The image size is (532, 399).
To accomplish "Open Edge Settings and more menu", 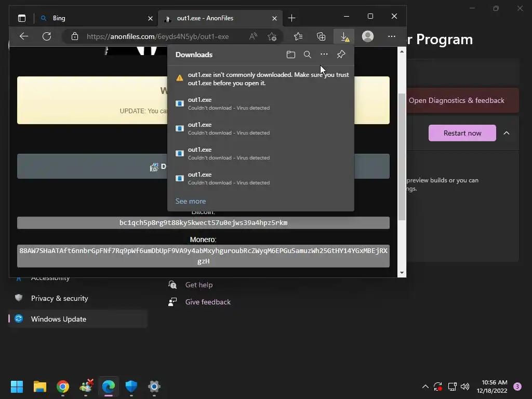I will (x=392, y=36).
